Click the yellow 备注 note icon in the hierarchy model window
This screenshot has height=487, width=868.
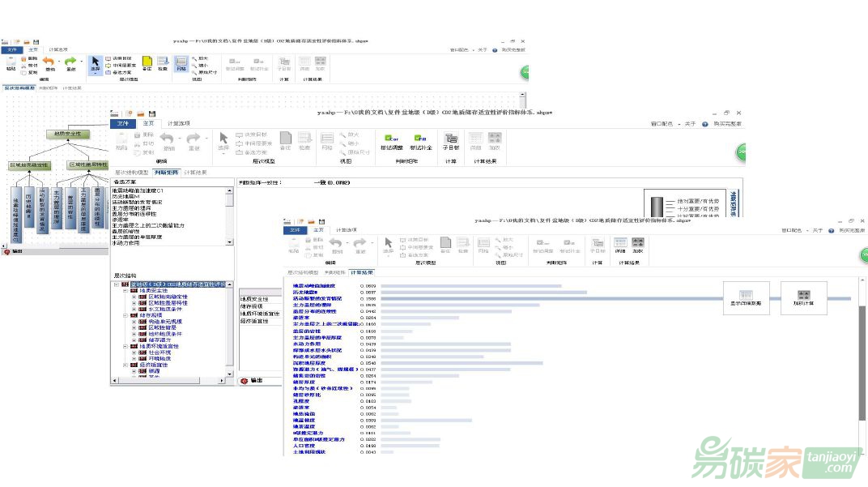(147, 62)
